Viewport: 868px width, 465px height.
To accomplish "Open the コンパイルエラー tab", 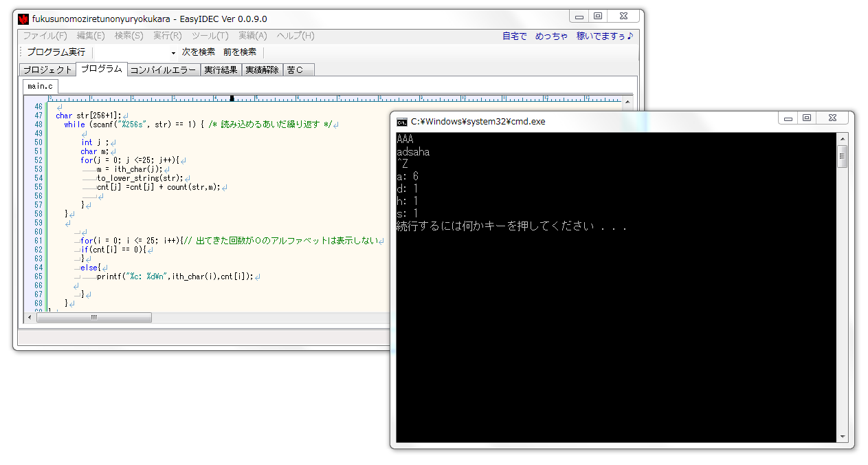I will (x=163, y=69).
